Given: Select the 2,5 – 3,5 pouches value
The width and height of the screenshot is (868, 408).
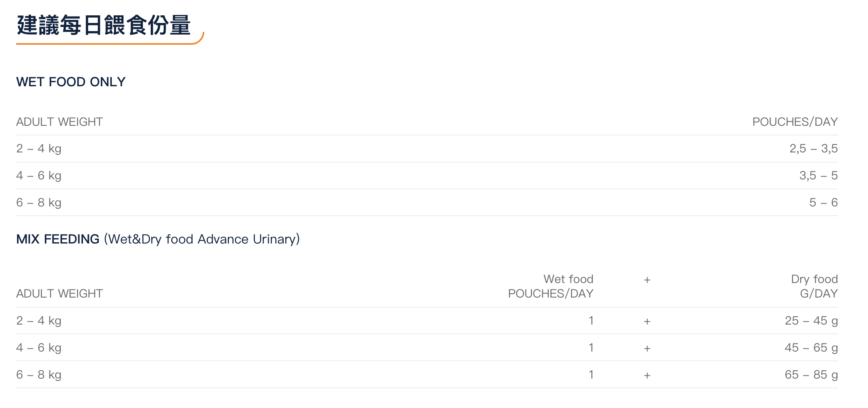Looking at the screenshot, I should [x=813, y=148].
